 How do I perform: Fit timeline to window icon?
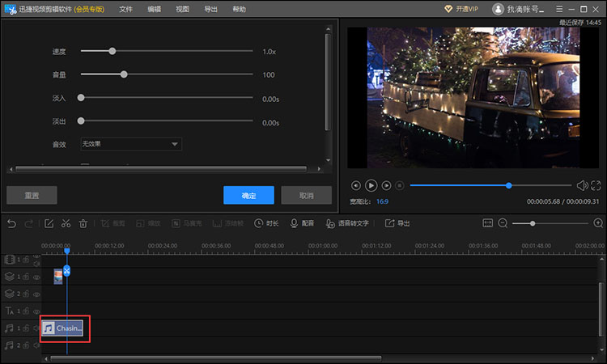(488, 223)
